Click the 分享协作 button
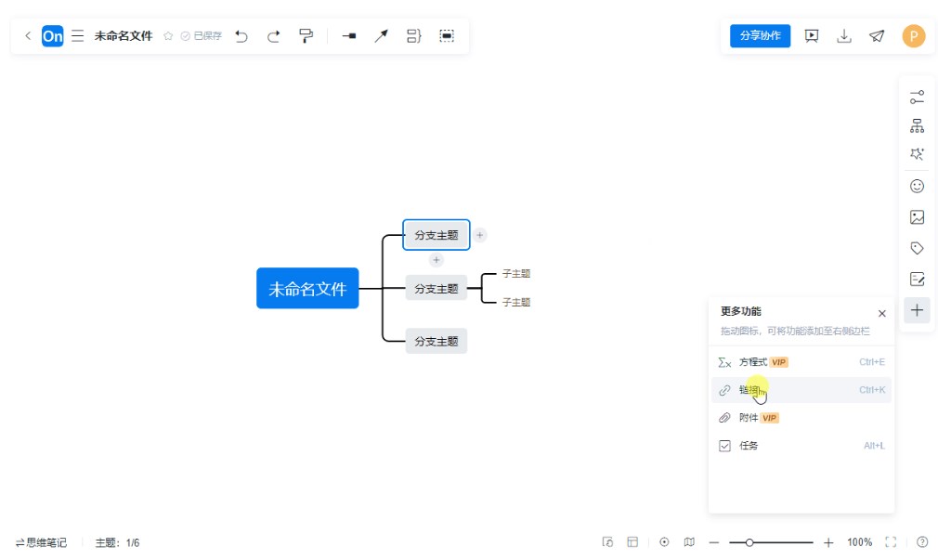This screenshot has width=938, height=560. 760,36
